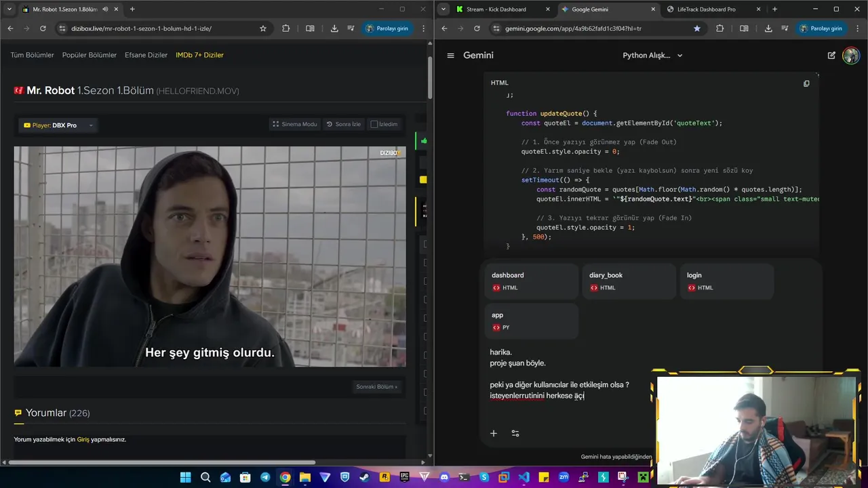
Task: Click the dizibox address bar URL
Action: [141, 28]
